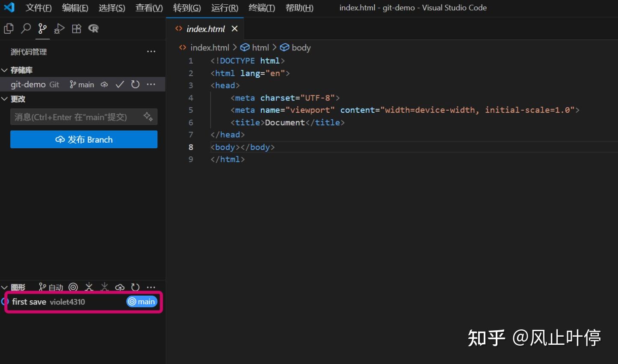
Task: Click the cloud publish icon next to main
Action: coord(104,84)
